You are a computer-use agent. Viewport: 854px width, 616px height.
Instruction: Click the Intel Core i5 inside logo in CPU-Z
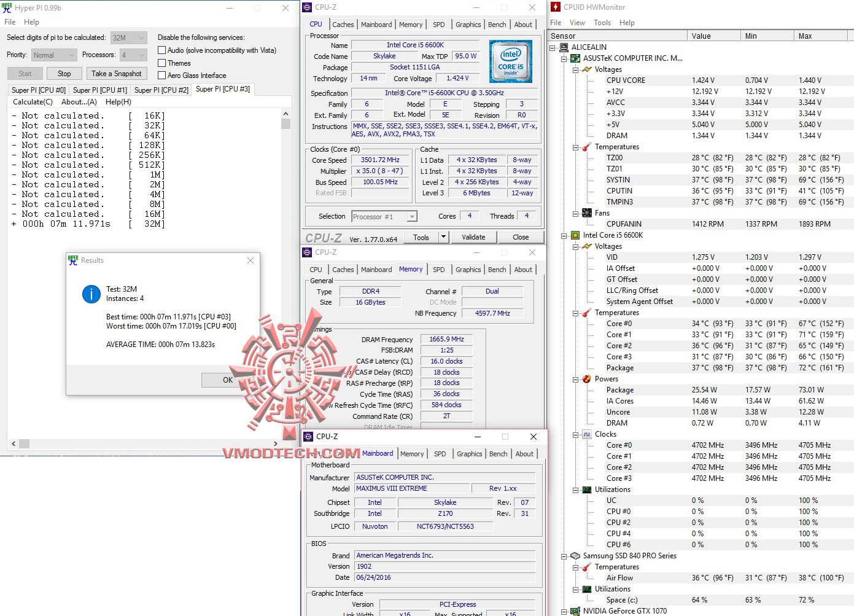click(x=511, y=61)
